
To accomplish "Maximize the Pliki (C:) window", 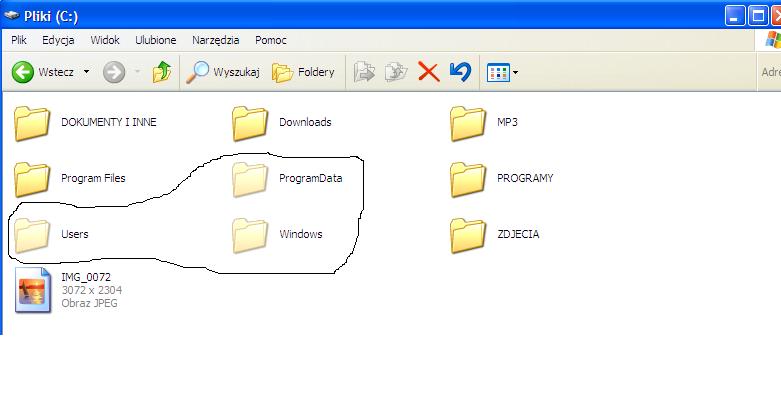I will click(758, 16).
